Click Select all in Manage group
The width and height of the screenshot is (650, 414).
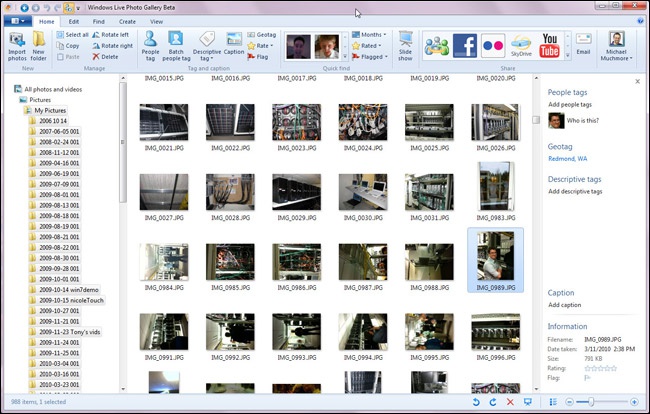point(73,35)
